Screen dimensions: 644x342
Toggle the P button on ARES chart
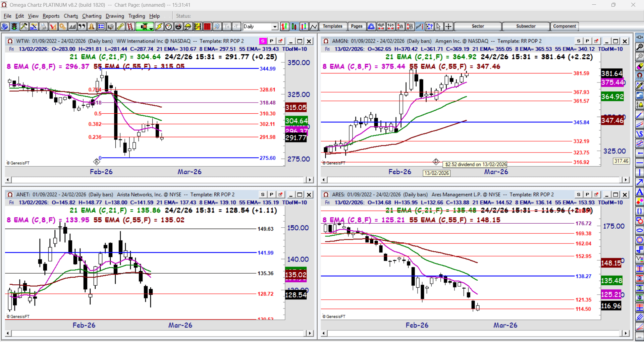pyautogui.click(x=587, y=194)
